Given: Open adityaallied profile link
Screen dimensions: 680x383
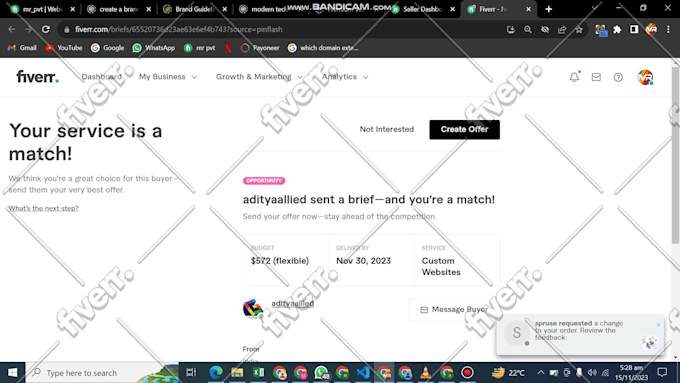Looking at the screenshot, I should pyautogui.click(x=292, y=303).
